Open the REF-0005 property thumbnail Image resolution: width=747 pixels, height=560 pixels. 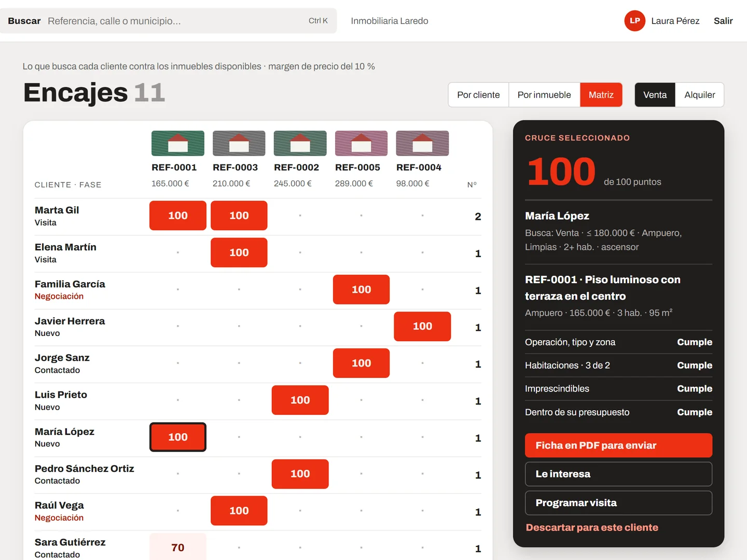(361, 143)
